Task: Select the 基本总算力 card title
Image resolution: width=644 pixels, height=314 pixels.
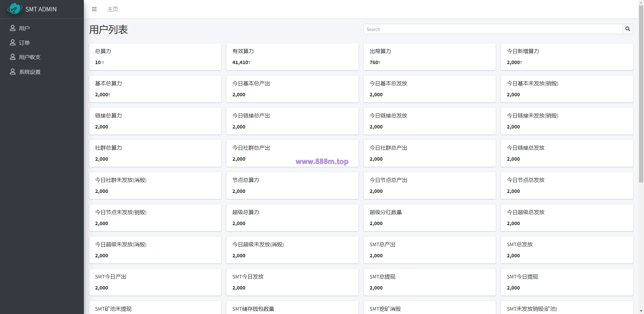Action: [108, 84]
